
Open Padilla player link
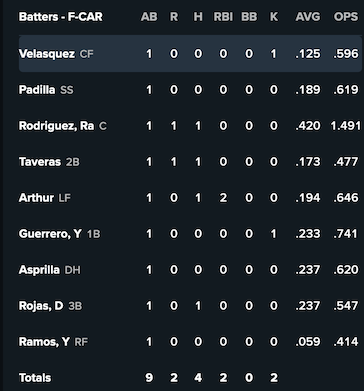tap(37, 90)
